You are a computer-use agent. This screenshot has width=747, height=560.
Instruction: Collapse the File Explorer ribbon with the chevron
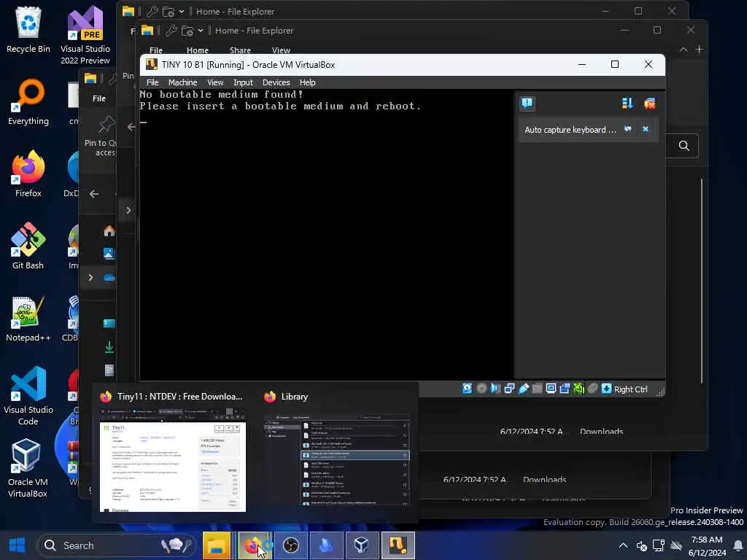click(x=683, y=50)
